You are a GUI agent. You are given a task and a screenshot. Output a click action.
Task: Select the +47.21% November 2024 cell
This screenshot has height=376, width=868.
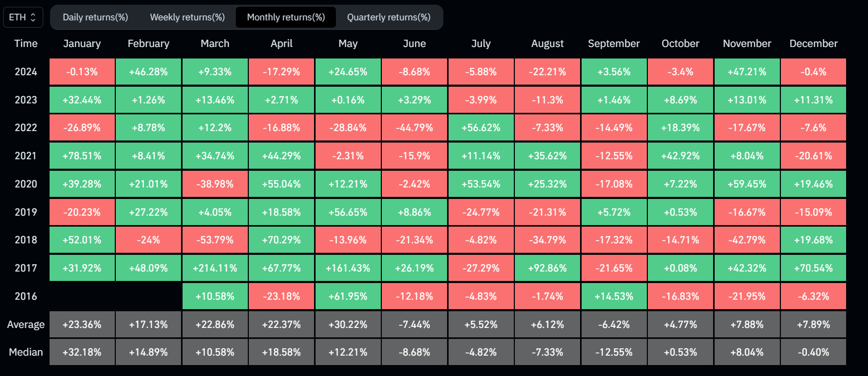pos(747,72)
